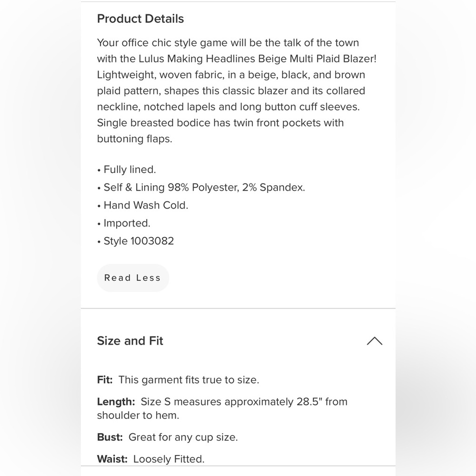Click the bold Fit: label
This screenshot has width=476, height=476.
tap(105, 380)
